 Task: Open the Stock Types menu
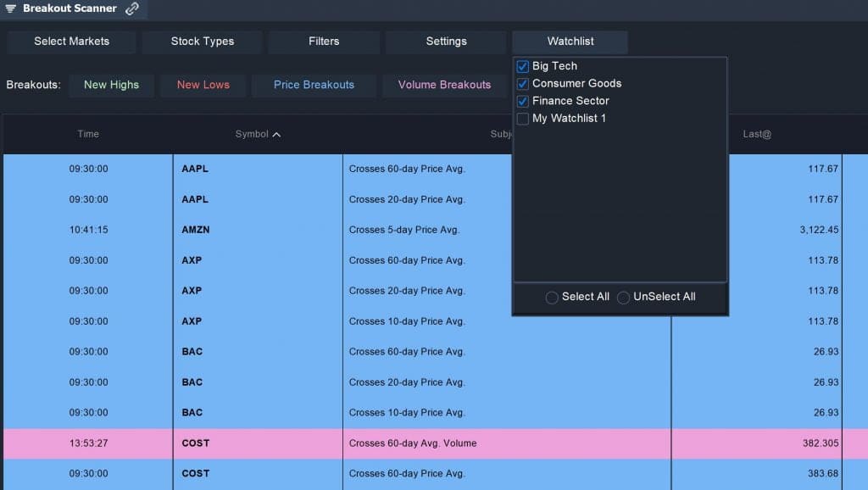[201, 41]
